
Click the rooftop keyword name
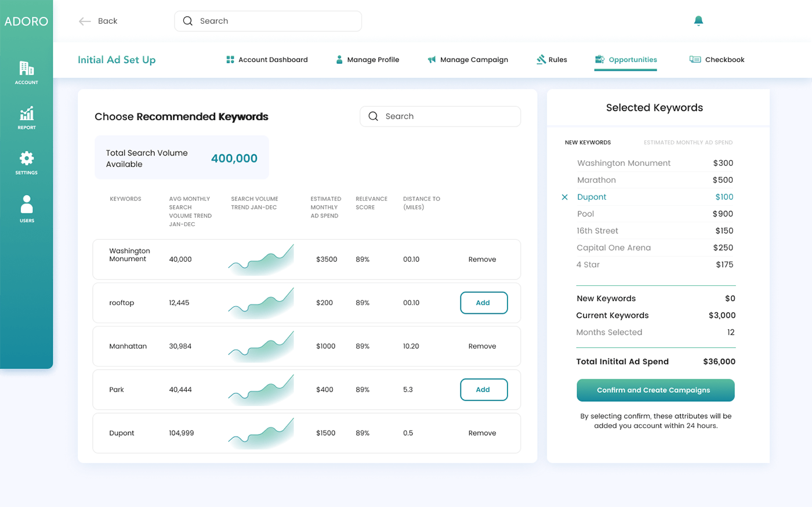122,303
